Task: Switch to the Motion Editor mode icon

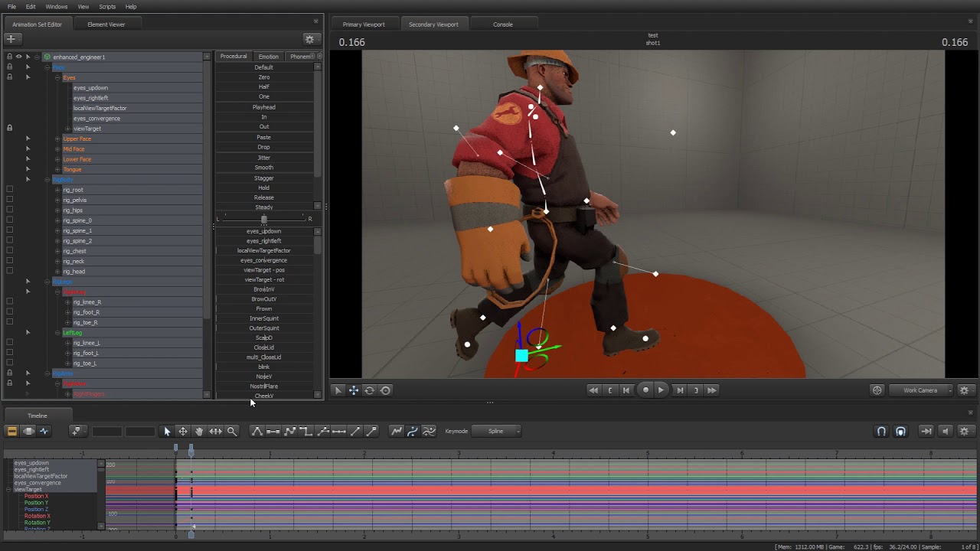Action: [28, 431]
